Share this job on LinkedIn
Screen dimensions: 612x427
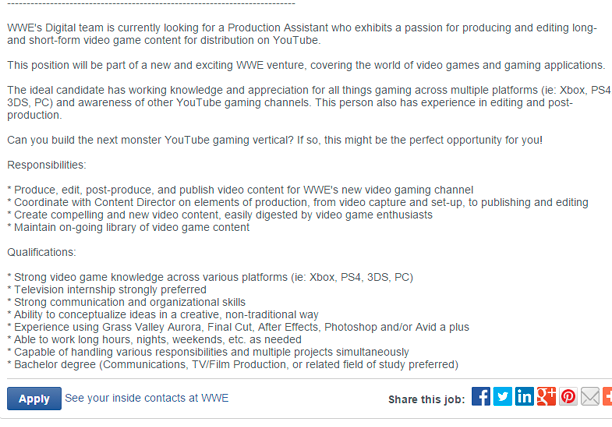click(525, 397)
